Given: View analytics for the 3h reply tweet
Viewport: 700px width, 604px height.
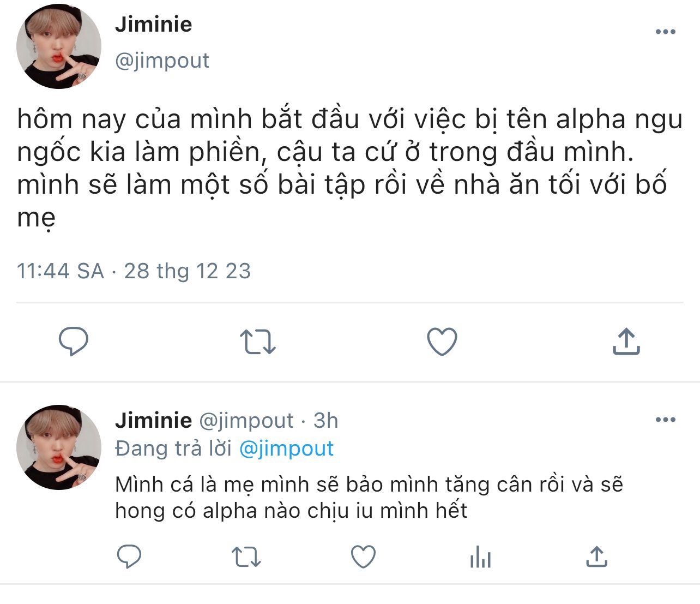Looking at the screenshot, I should (x=480, y=557).
